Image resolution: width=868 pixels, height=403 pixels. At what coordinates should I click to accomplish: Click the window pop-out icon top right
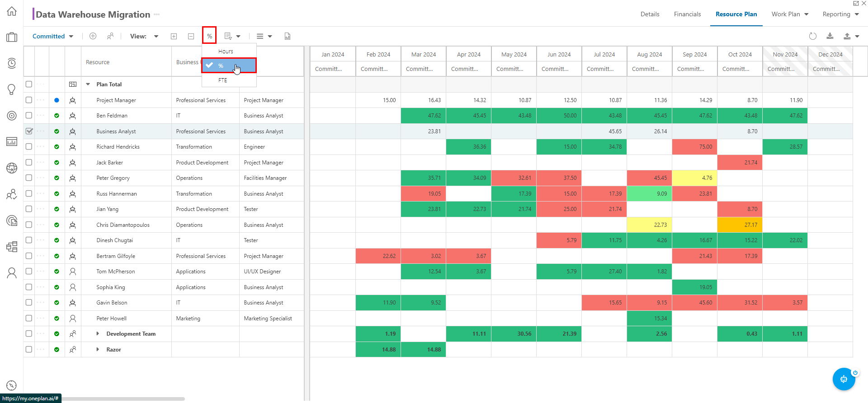(856, 4)
